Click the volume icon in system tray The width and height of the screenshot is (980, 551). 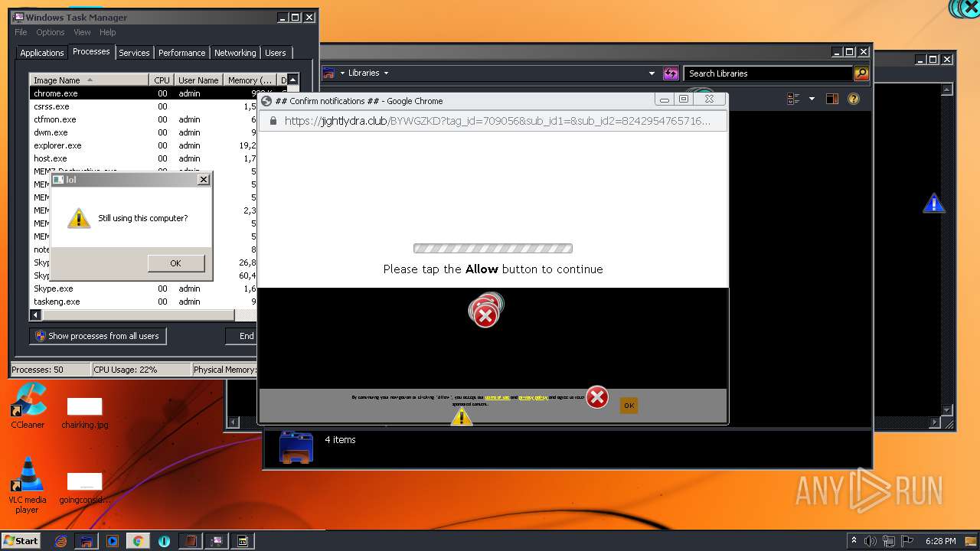point(870,541)
